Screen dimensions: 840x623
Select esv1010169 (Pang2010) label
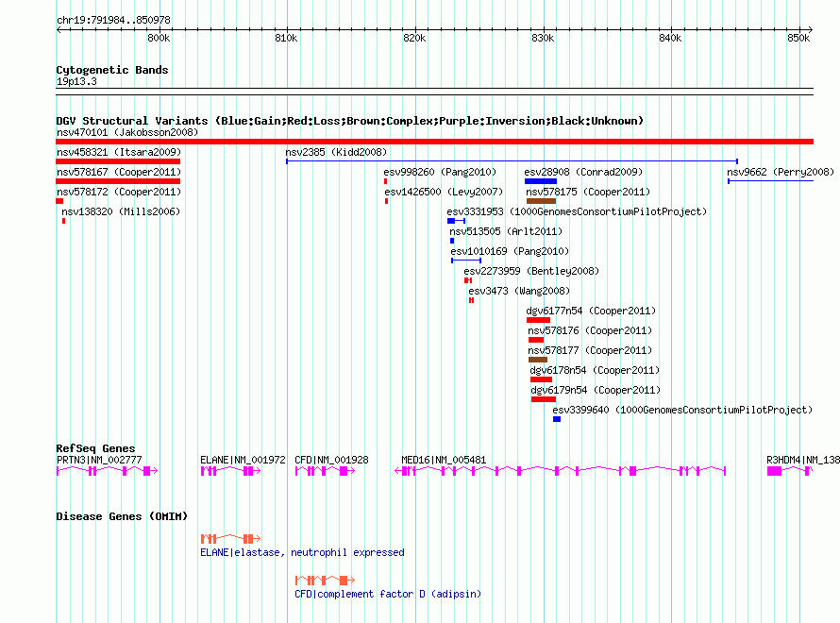click(x=510, y=251)
